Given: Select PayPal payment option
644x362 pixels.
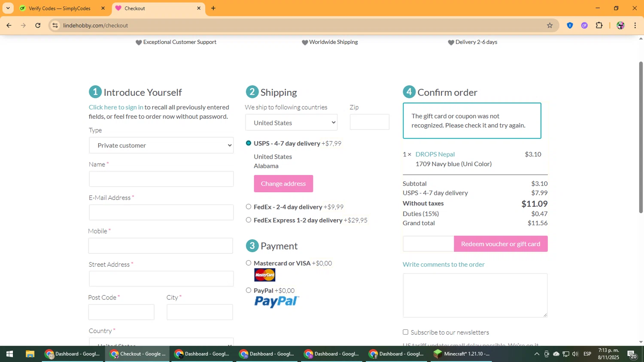Looking at the screenshot, I should click(x=249, y=290).
